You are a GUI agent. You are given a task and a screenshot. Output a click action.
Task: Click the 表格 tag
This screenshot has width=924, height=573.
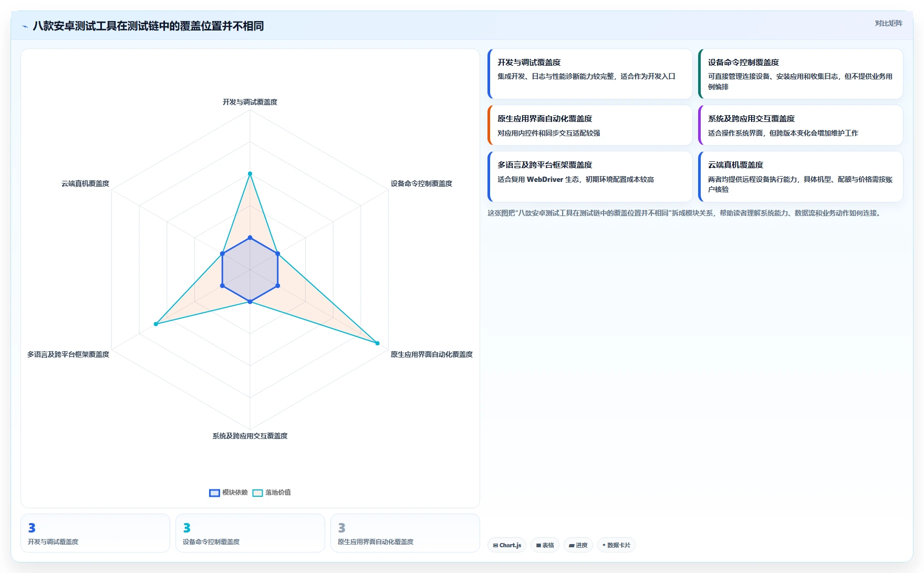coord(545,545)
